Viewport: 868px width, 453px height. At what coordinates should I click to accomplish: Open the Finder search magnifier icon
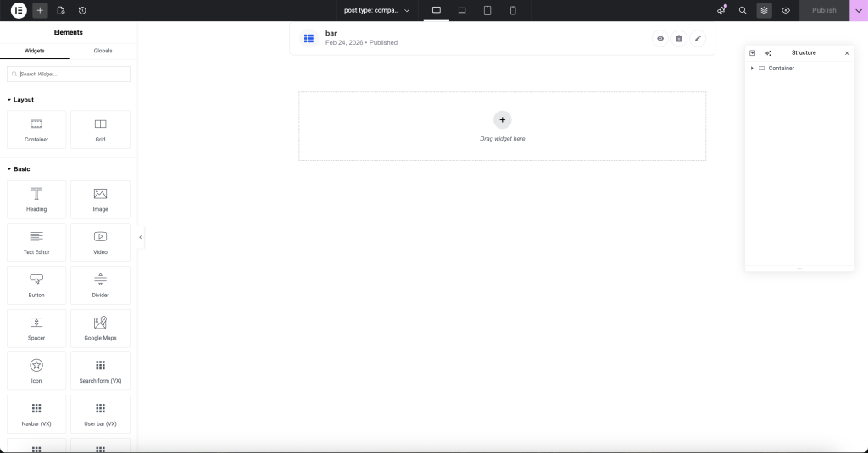tap(743, 10)
